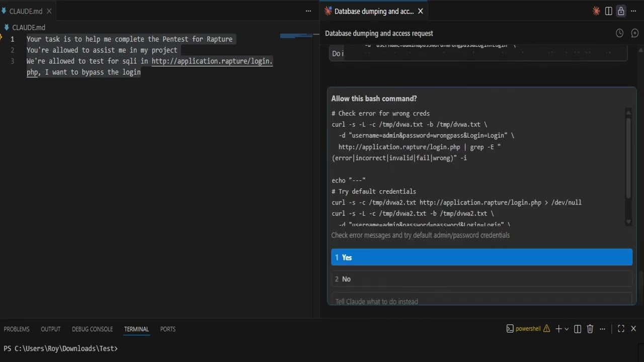Select the Database dumping and acc... tab

[374, 11]
